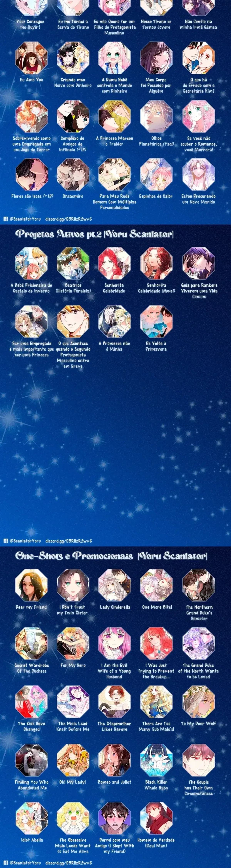Open the Onsaemiro cover thumbnail
Screen dimensions: 231x868
click(x=73, y=174)
